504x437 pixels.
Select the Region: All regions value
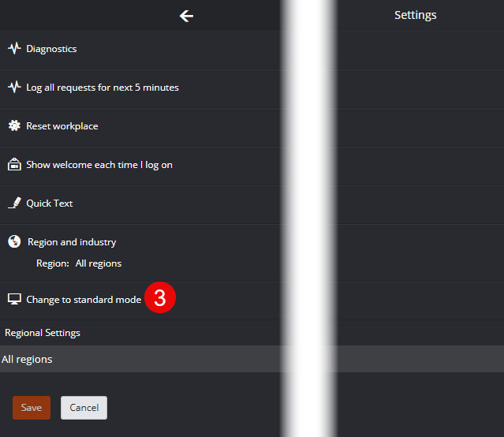(99, 263)
